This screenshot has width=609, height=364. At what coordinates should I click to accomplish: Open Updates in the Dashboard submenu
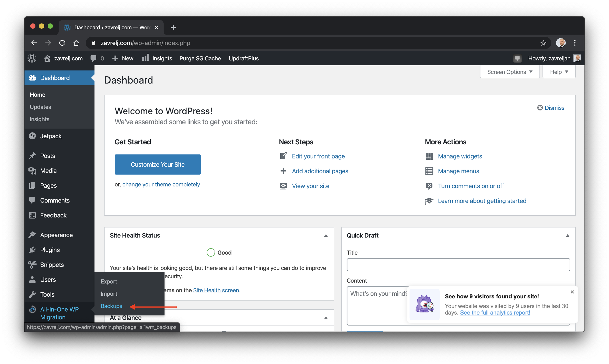(x=41, y=107)
